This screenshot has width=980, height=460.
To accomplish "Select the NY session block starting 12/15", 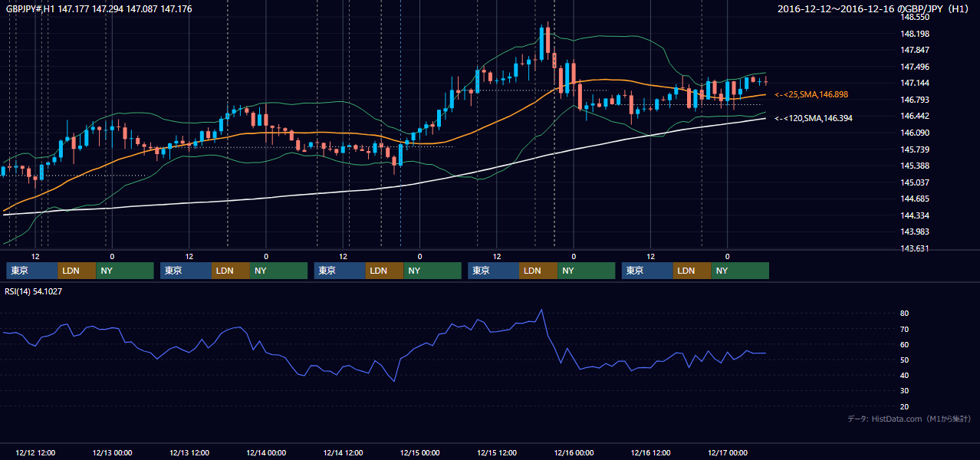I will coord(587,271).
